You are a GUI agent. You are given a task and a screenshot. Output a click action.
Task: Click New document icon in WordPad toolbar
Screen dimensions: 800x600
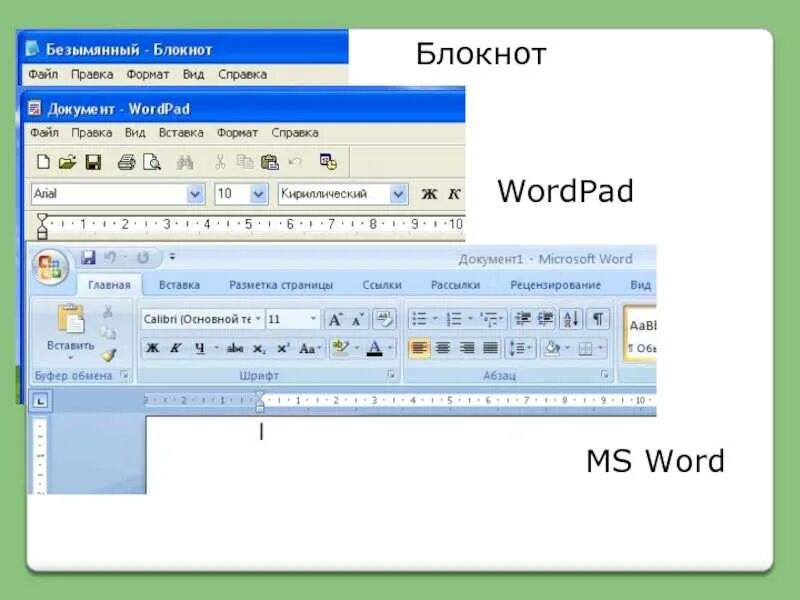[x=43, y=162]
